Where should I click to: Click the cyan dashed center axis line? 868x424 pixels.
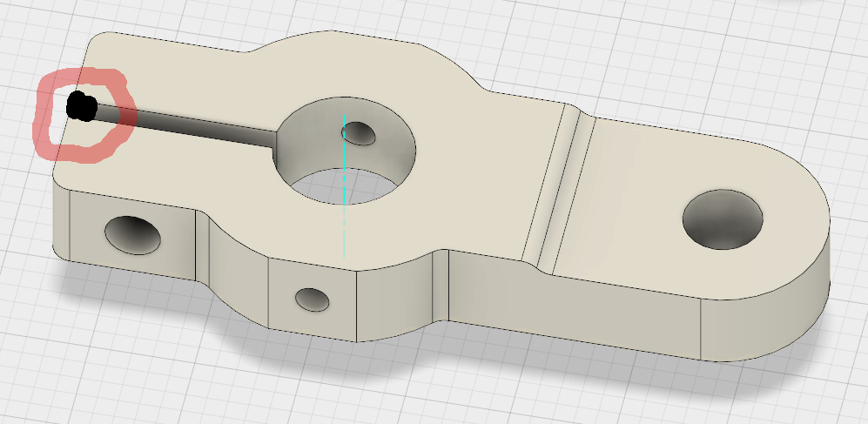(x=344, y=185)
